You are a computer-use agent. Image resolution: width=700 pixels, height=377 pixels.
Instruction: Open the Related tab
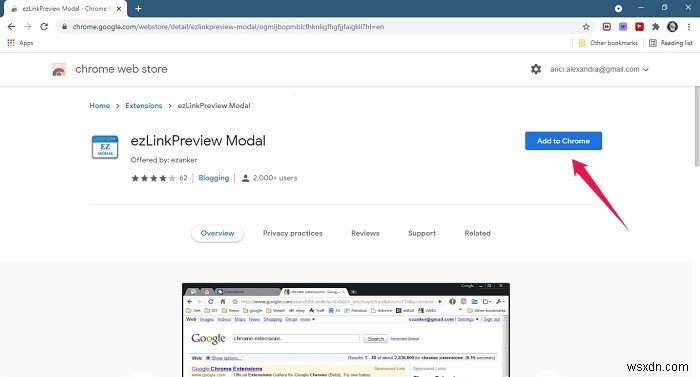[x=477, y=233]
